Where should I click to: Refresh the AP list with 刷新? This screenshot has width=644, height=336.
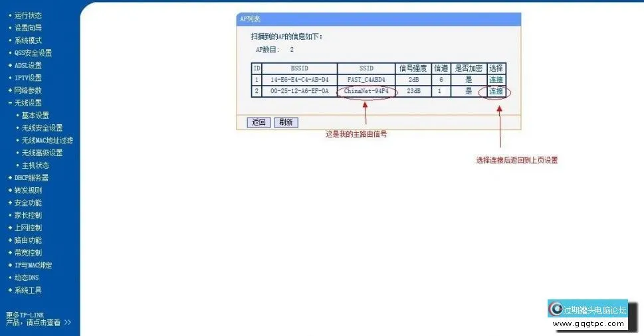point(286,122)
